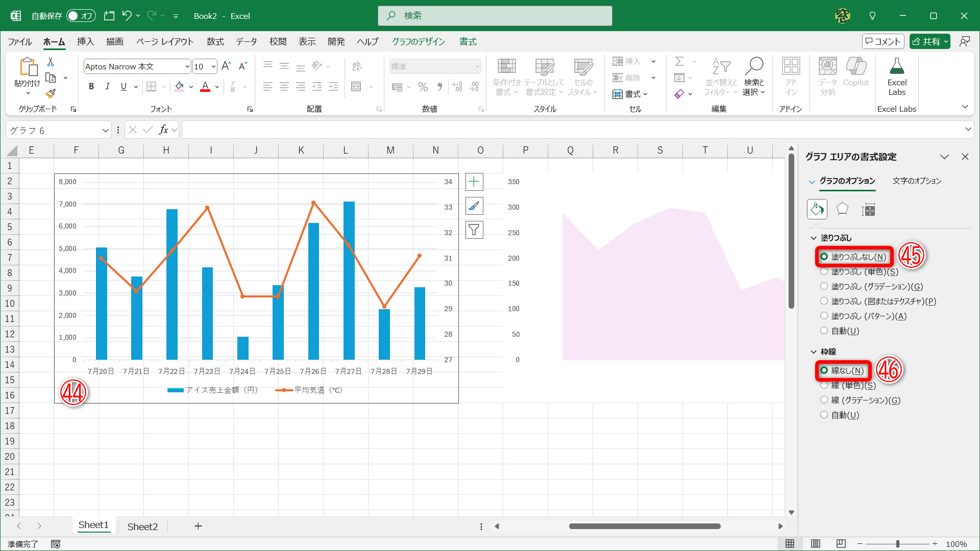Switch to 文字のオプション in the format pane
Viewport: 980px width, 551px height.
(917, 181)
